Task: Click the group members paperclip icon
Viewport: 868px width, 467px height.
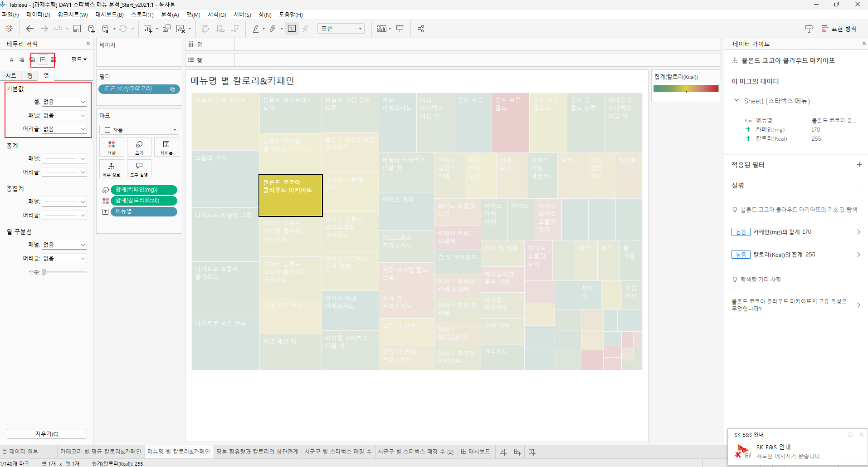Action: pyautogui.click(x=273, y=29)
